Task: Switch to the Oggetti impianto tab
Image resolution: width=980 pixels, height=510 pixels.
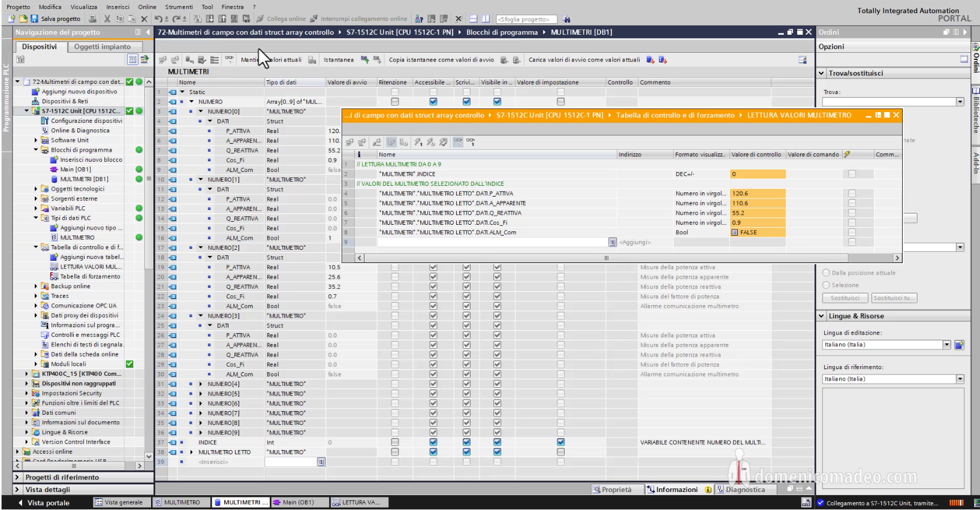Action: click(102, 47)
